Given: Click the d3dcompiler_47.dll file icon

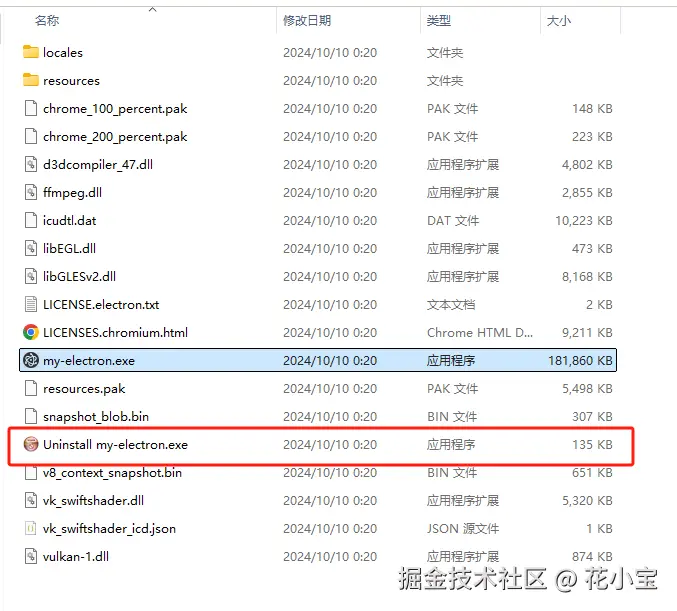Looking at the screenshot, I should pyautogui.click(x=31, y=165).
